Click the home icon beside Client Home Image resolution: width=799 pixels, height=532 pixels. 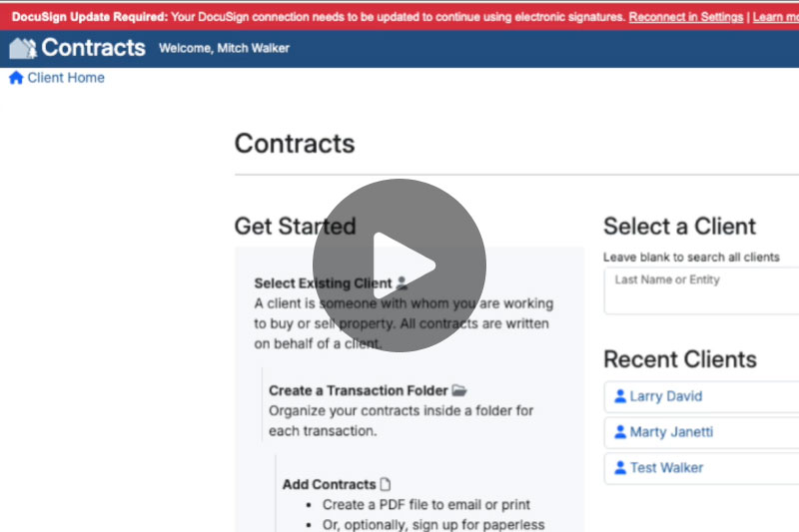point(16,78)
